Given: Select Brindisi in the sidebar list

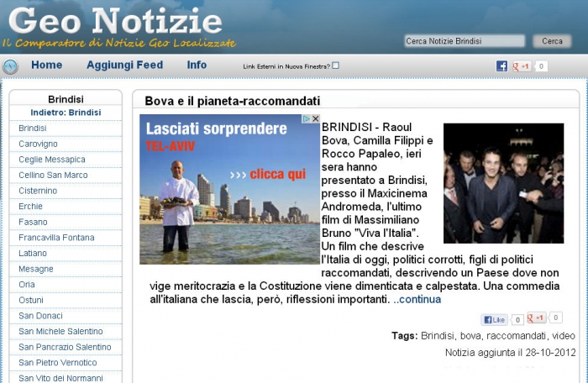Looking at the screenshot, I should [x=33, y=129].
